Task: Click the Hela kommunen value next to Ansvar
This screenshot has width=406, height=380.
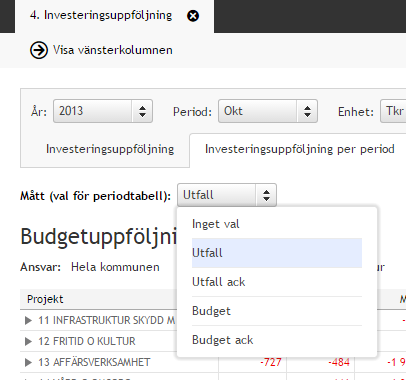Action: coord(115,267)
